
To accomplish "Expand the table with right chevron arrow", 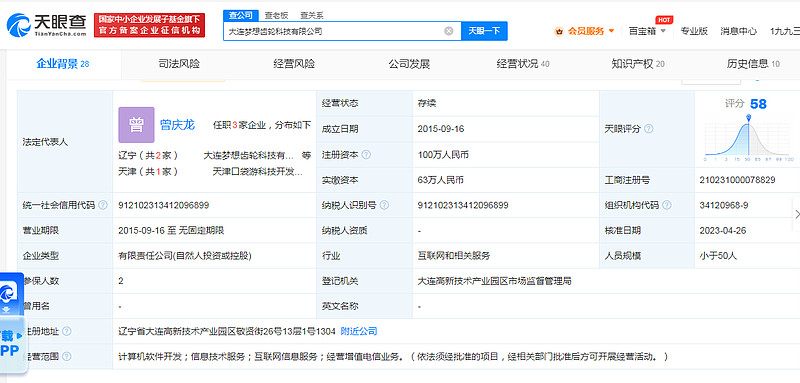I will click(x=796, y=214).
